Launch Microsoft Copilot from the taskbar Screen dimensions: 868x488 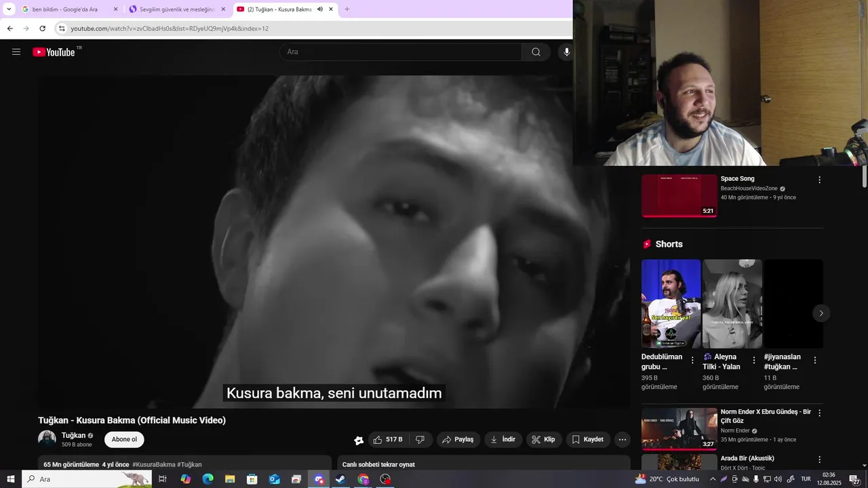point(185,479)
